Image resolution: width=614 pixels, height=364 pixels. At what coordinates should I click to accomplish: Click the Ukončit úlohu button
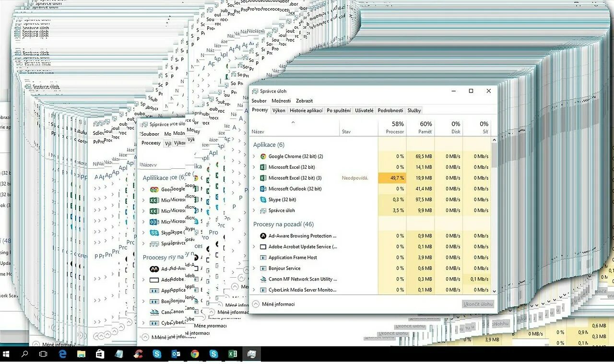[478, 304]
